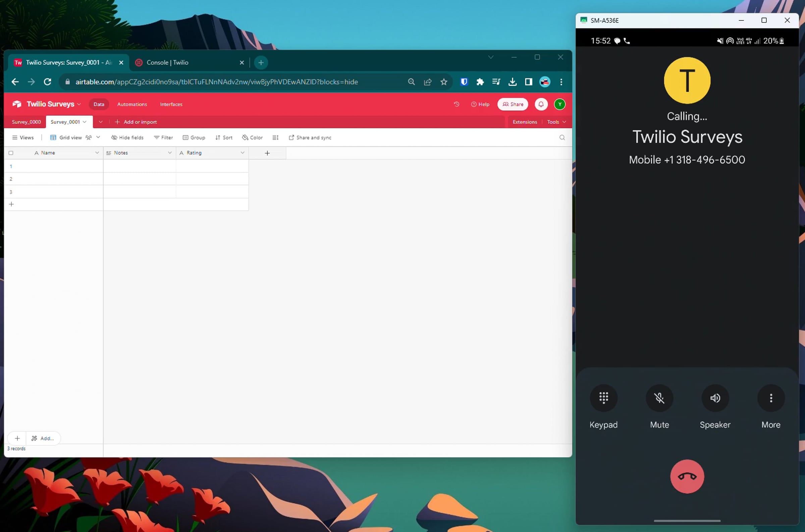Open the Notes field dropdown

(x=170, y=153)
